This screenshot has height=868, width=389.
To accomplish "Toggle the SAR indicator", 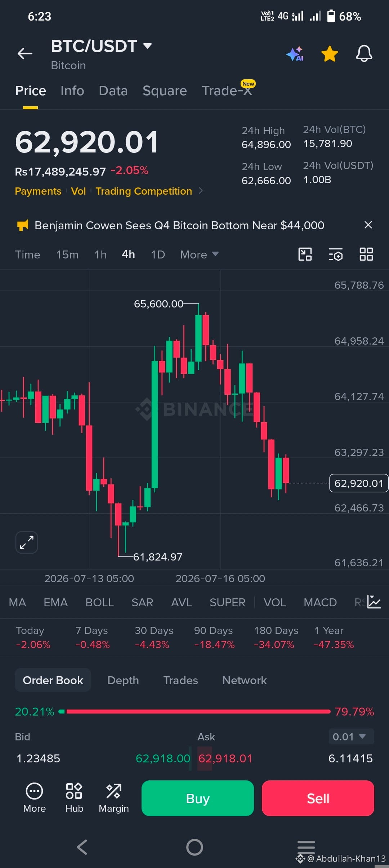I will 142,602.
